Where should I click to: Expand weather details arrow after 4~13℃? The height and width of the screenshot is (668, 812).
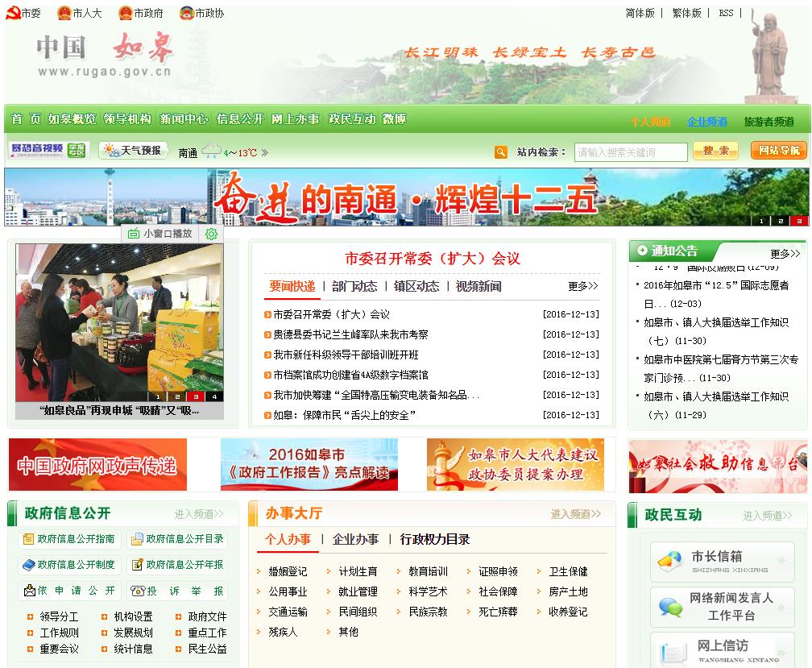(x=264, y=153)
